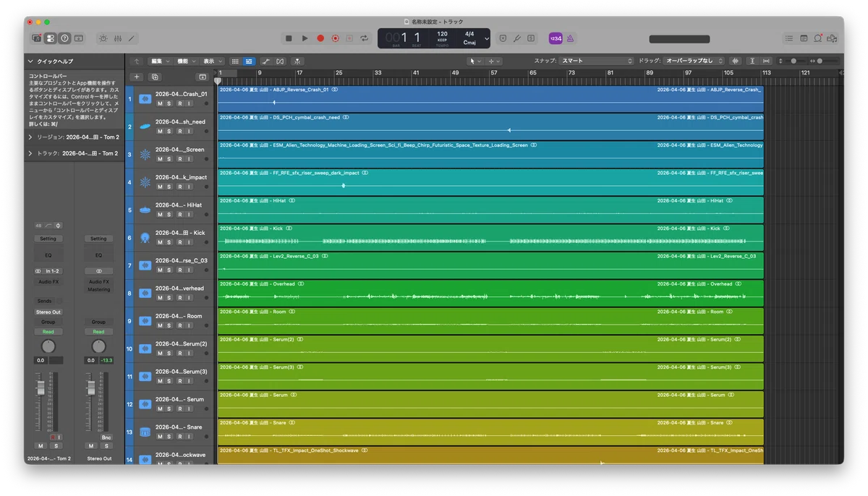The image size is (868, 496).
Task: Open the Browsers media icon
Action: 832,38
